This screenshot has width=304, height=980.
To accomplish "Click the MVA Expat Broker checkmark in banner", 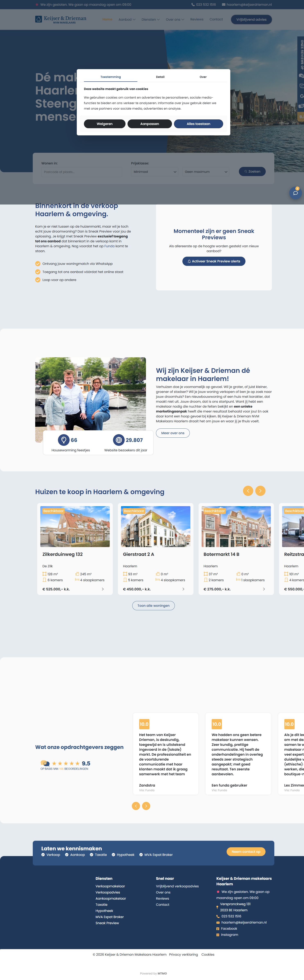I will (x=141, y=855).
